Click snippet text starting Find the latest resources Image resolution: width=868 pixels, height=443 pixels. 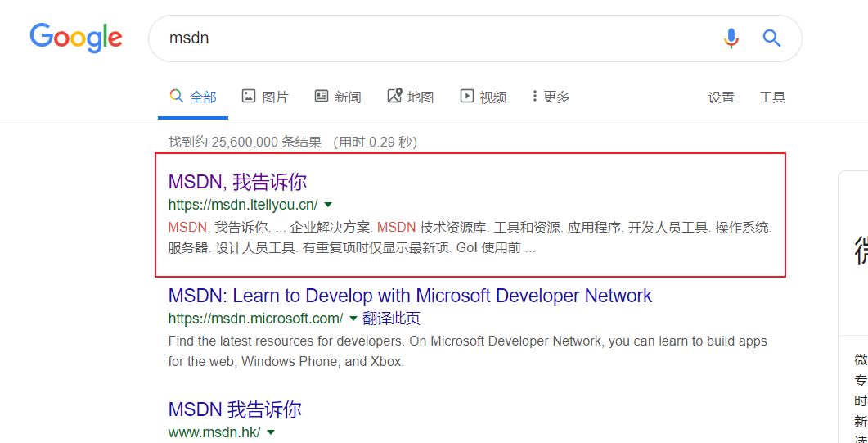coord(468,351)
